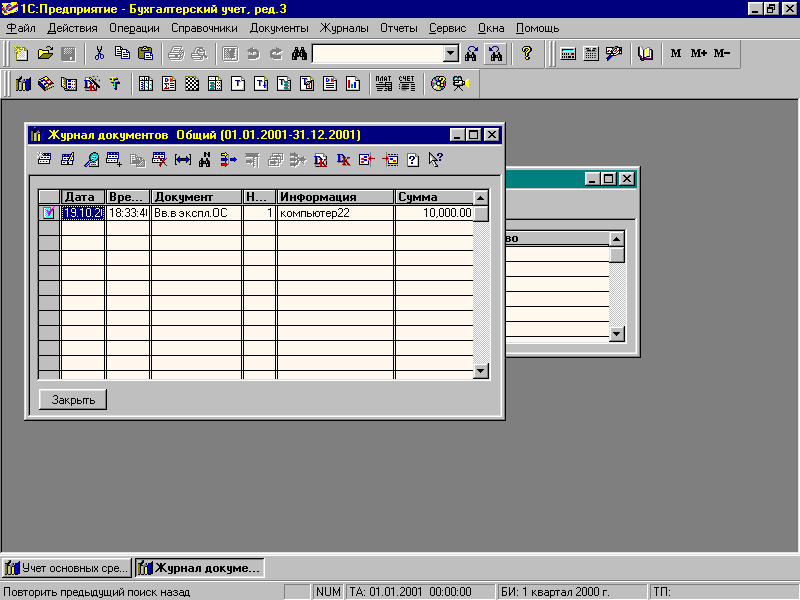
Task: Click the Закрыть button
Action: click(73, 399)
